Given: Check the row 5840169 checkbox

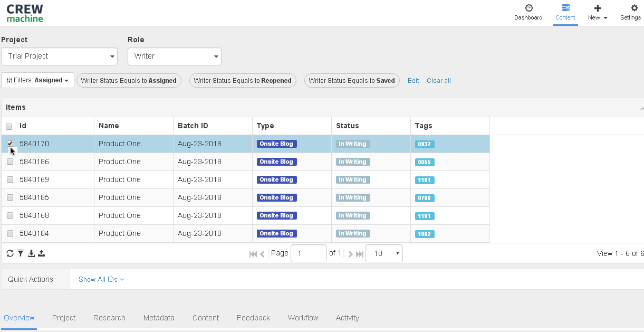Looking at the screenshot, I should 10,179.
